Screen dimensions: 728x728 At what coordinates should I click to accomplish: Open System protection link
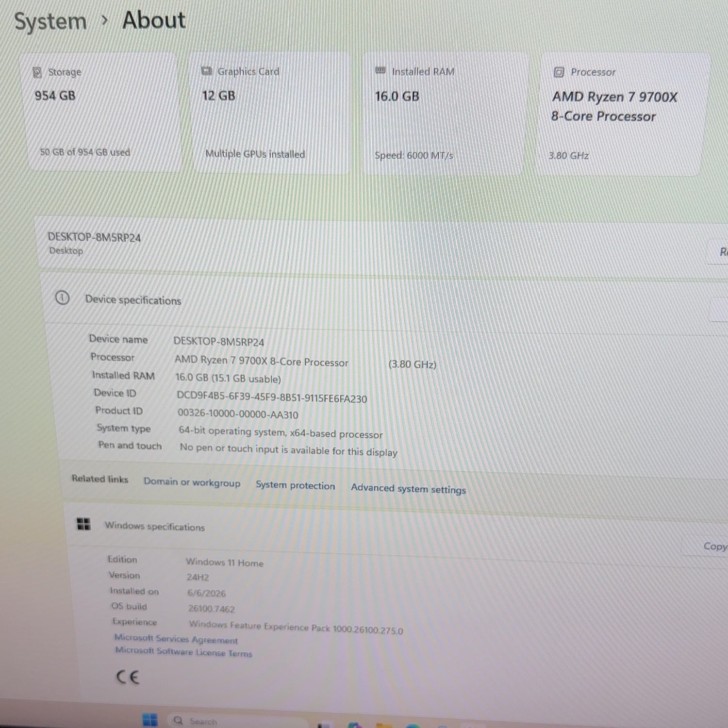[295, 485]
